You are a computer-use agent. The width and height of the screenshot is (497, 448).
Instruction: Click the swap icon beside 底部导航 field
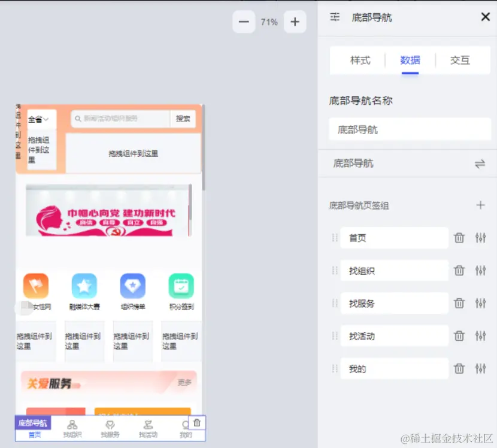[480, 164]
